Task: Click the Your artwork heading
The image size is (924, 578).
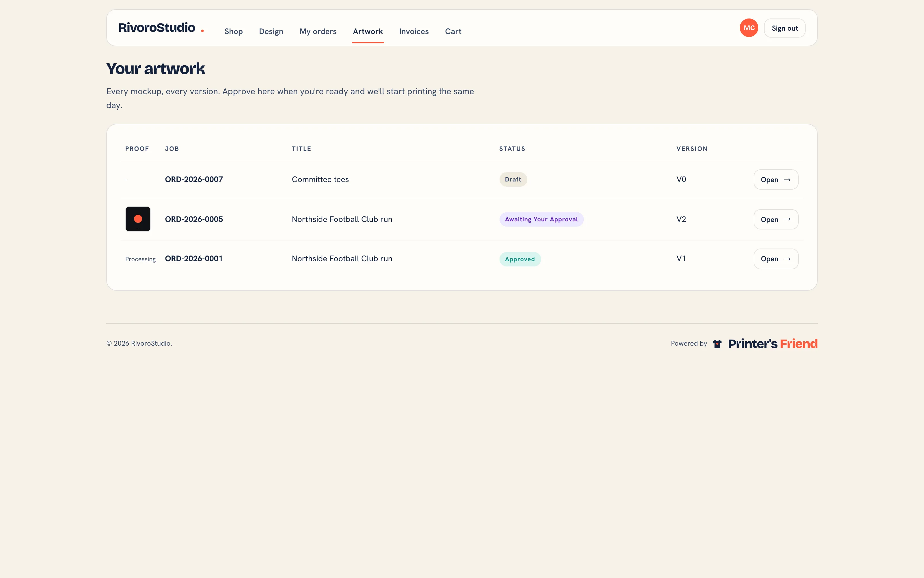Action: [155, 69]
